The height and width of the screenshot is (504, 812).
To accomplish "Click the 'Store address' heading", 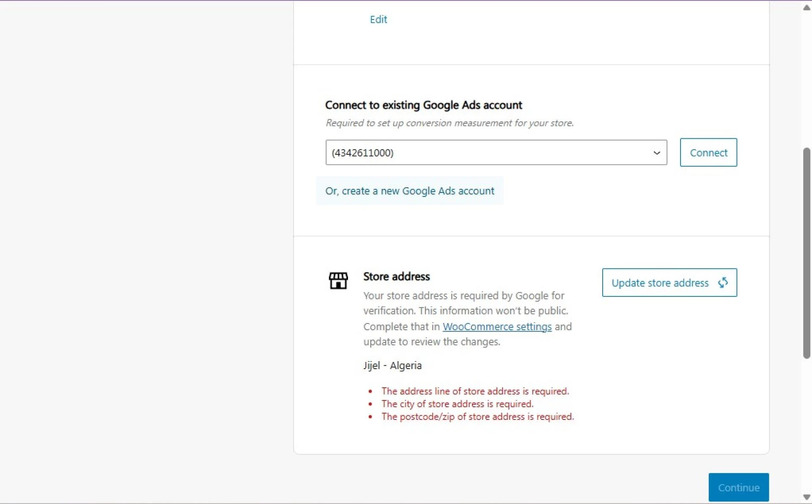I will point(396,277).
